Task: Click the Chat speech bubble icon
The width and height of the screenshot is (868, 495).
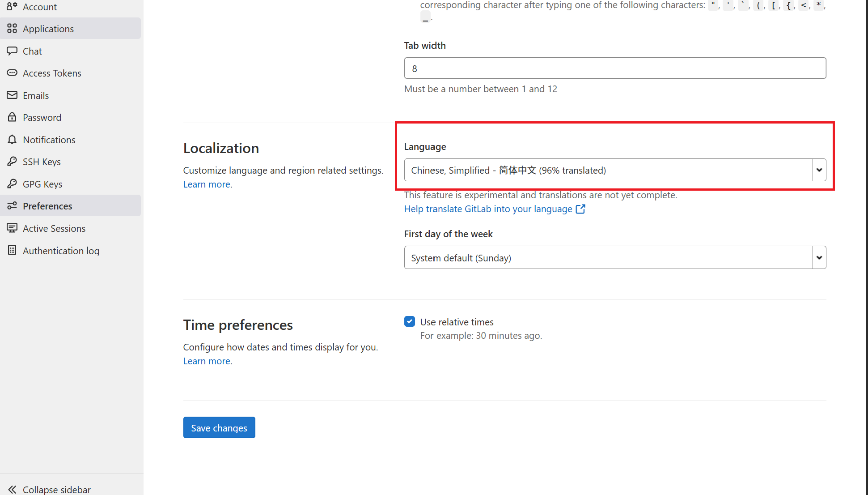Action: point(12,51)
